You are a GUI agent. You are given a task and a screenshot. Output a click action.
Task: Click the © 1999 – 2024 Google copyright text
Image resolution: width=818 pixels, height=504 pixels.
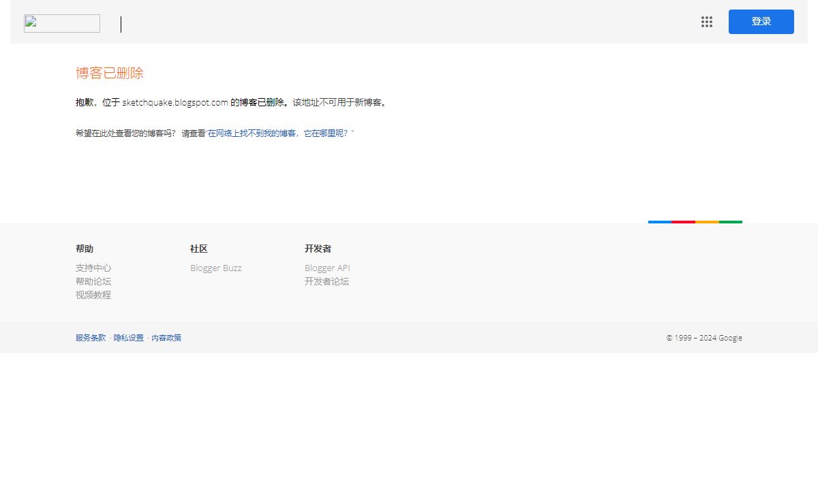click(x=704, y=338)
